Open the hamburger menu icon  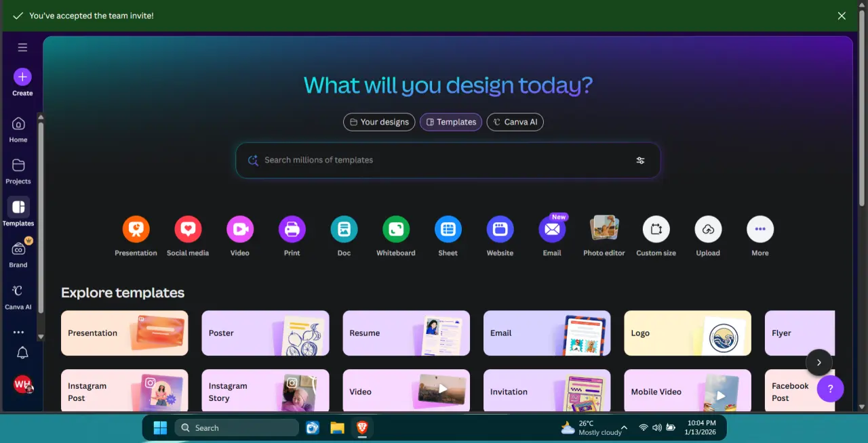click(22, 47)
